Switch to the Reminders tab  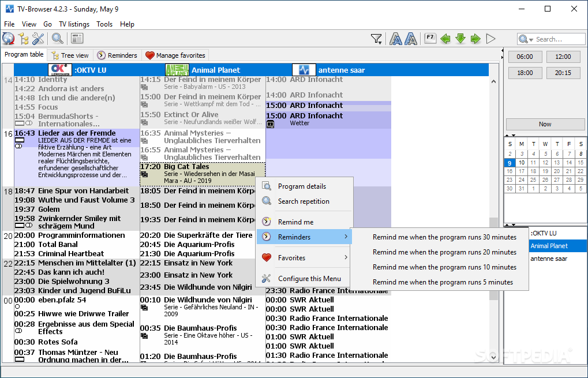117,55
